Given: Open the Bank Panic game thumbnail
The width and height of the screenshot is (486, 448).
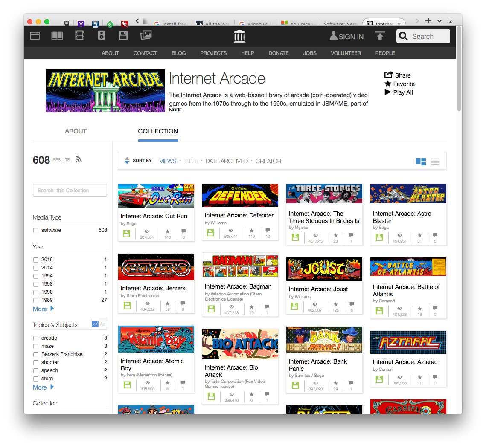Looking at the screenshot, I should tap(324, 340).
